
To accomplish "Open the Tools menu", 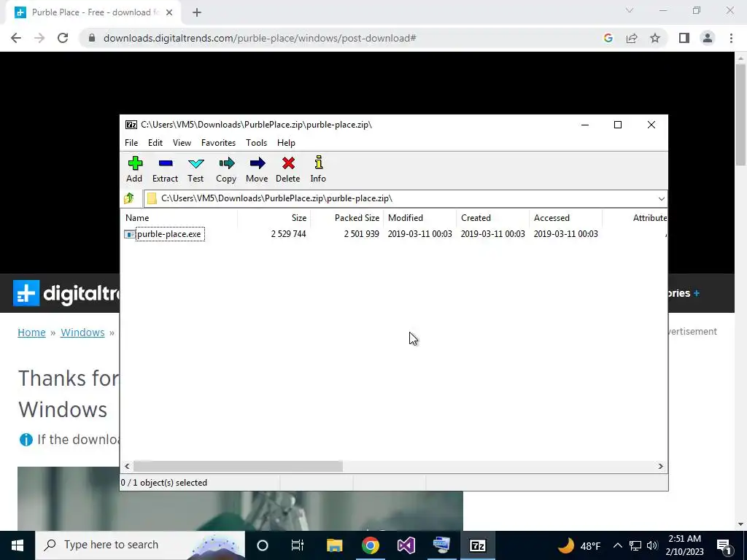I will [256, 143].
